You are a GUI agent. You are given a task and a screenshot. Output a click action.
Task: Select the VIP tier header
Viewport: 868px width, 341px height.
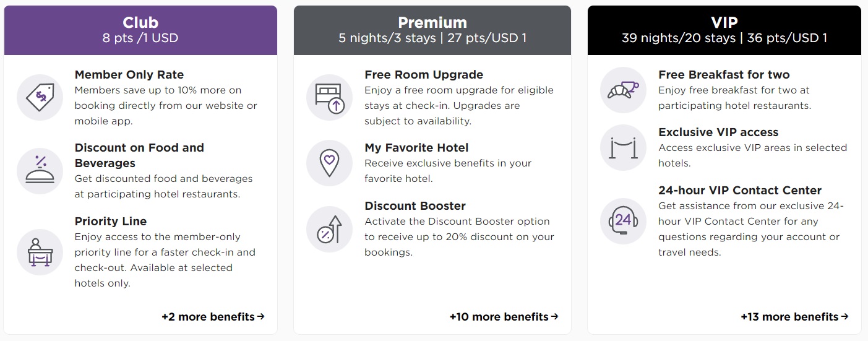point(724,30)
